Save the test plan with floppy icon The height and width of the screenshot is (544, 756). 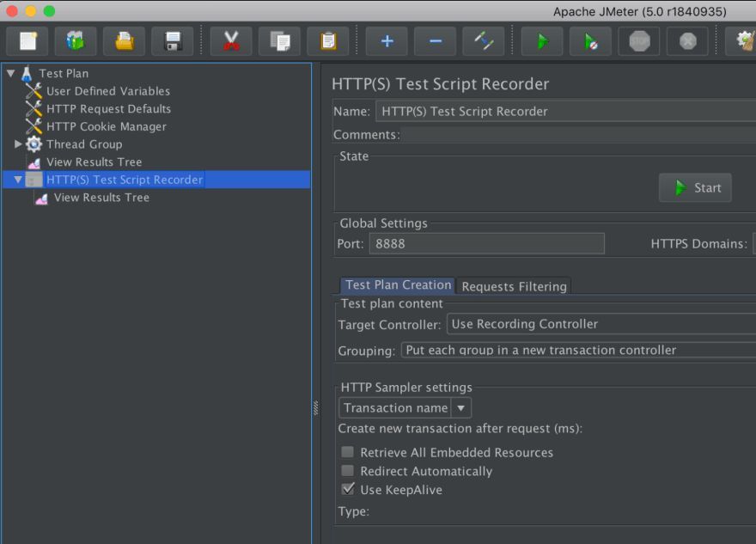click(x=173, y=41)
